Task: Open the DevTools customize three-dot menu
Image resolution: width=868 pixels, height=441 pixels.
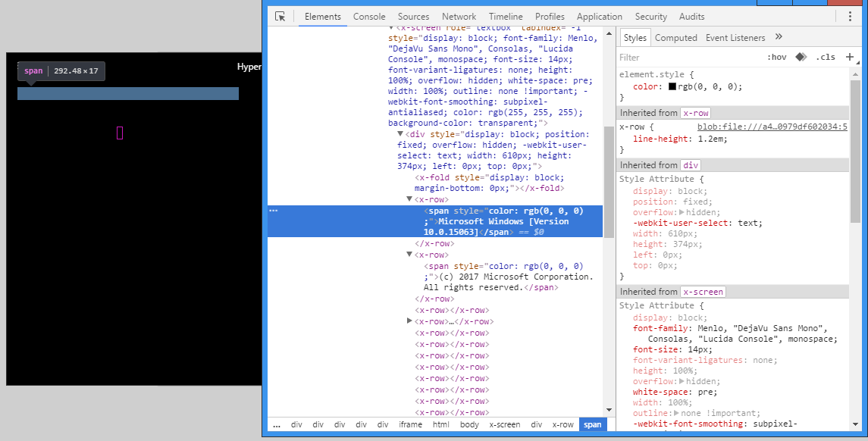Action: point(850,16)
